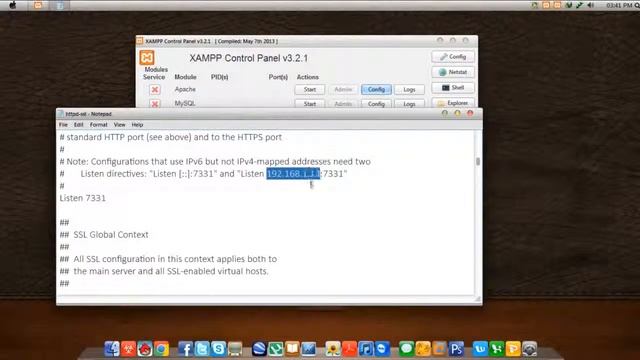The image size is (640, 360).
Task: Click the Notepad window title bar text
Action: click(x=88, y=114)
